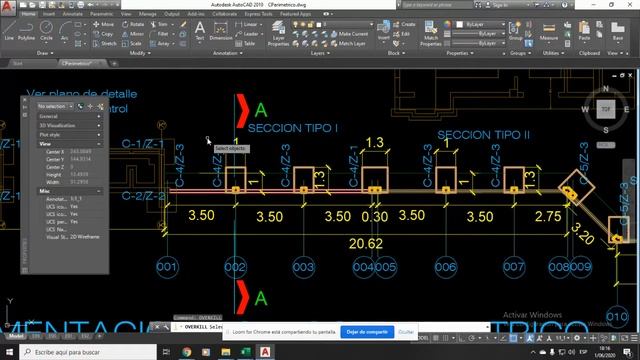Click the Ocultar link
Screen dimensions: 640x360
pyautogui.click(x=406, y=332)
